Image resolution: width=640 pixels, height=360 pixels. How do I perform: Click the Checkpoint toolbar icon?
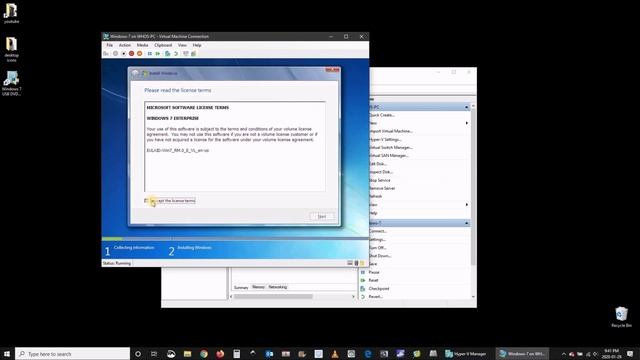(168, 53)
